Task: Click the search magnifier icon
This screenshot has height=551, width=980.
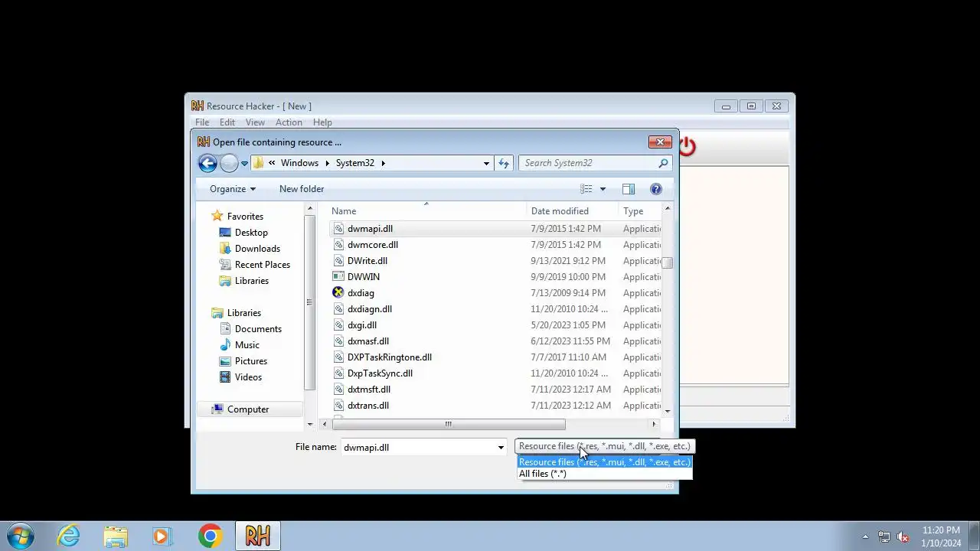Action: tap(663, 163)
